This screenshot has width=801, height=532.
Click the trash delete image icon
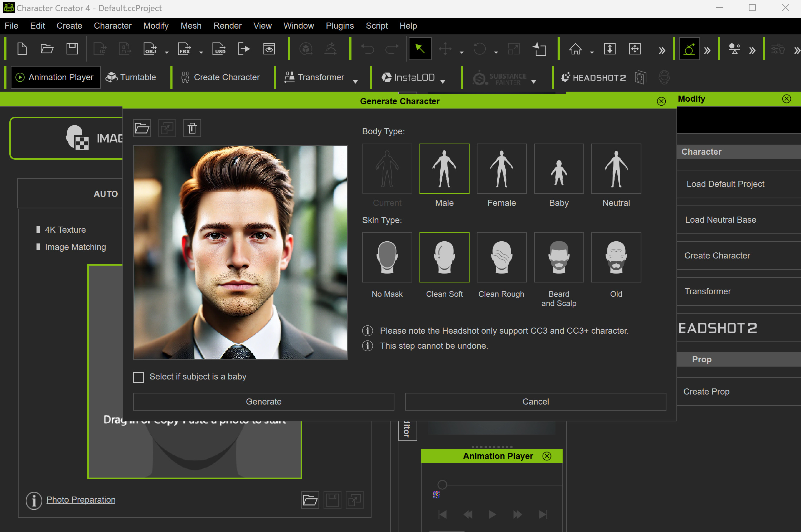pyautogui.click(x=192, y=128)
